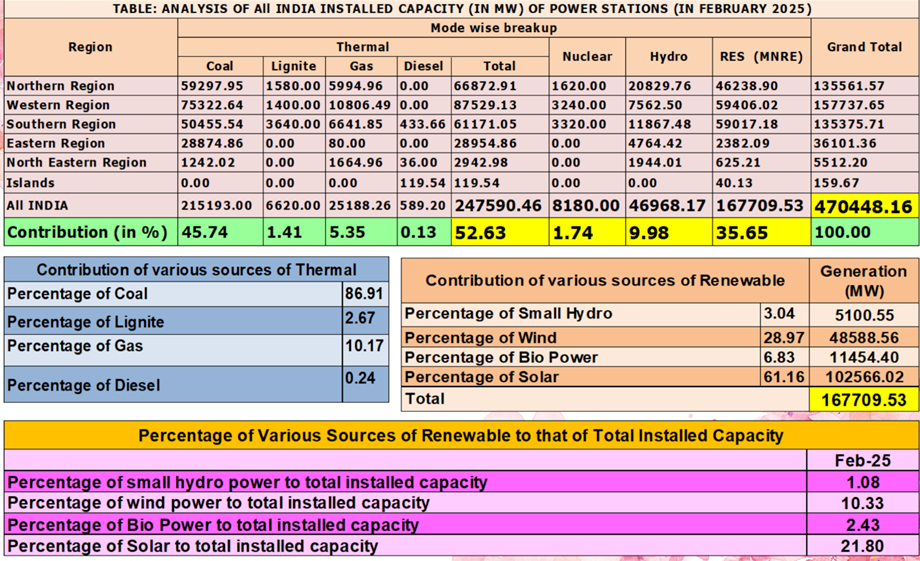The image size is (920, 561).
Task: Select the Islands row label
Action: 31,183
